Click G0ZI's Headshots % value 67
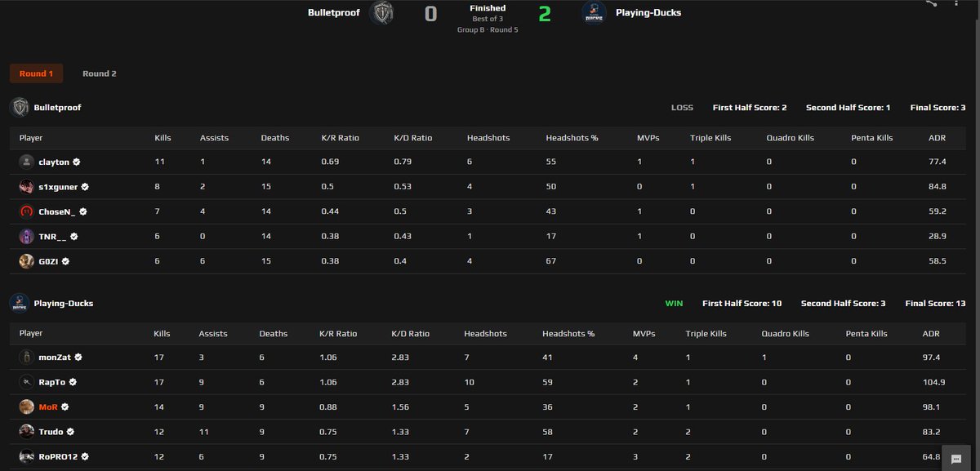Image resolution: width=980 pixels, height=471 pixels. pyautogui.click(x=551, y=261)
